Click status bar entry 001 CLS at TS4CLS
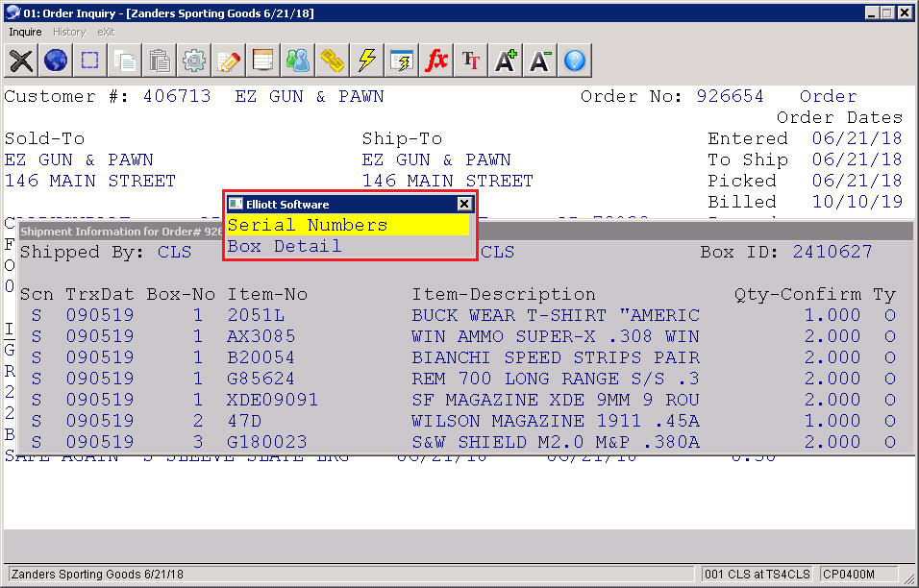The width and height of the screenshot is (919, 588). pyautogui.click(x=758, y=574)
